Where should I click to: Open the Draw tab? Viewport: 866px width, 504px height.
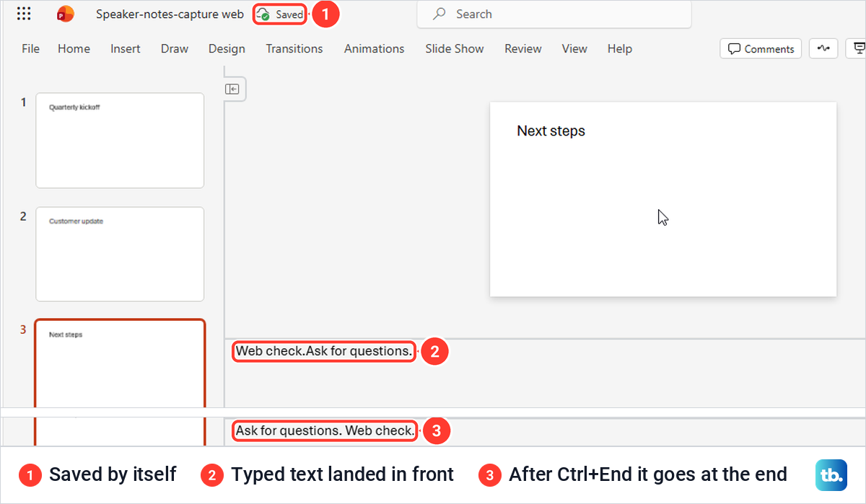[x=175, y=48]
